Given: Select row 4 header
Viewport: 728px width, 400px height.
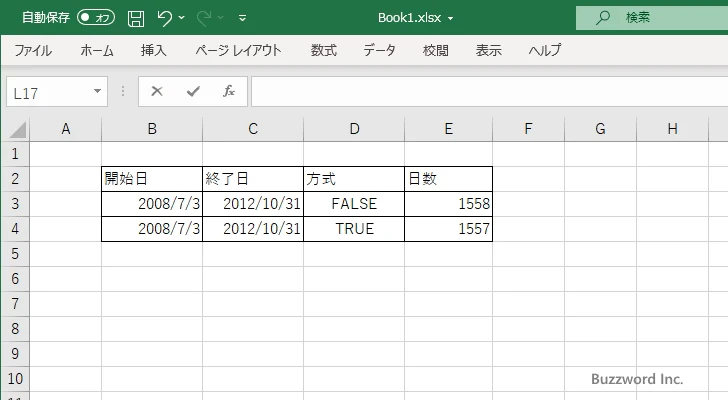Looking at the screenshot, I should (15, 229).
